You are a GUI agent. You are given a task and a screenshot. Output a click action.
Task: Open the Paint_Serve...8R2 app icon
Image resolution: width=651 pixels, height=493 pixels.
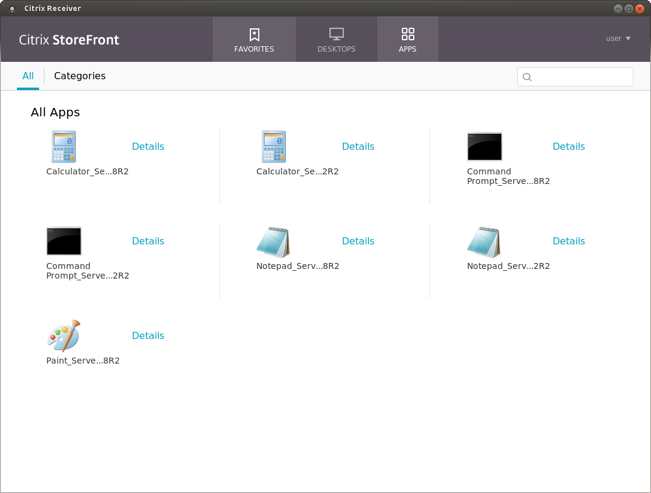[x=64, y=336]
